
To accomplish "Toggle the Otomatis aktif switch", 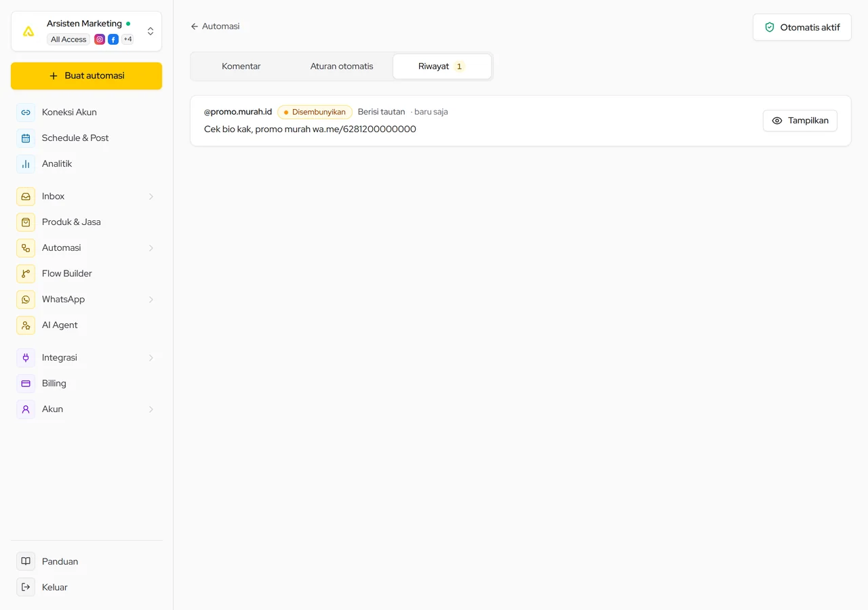I will [x=802, y=27].
